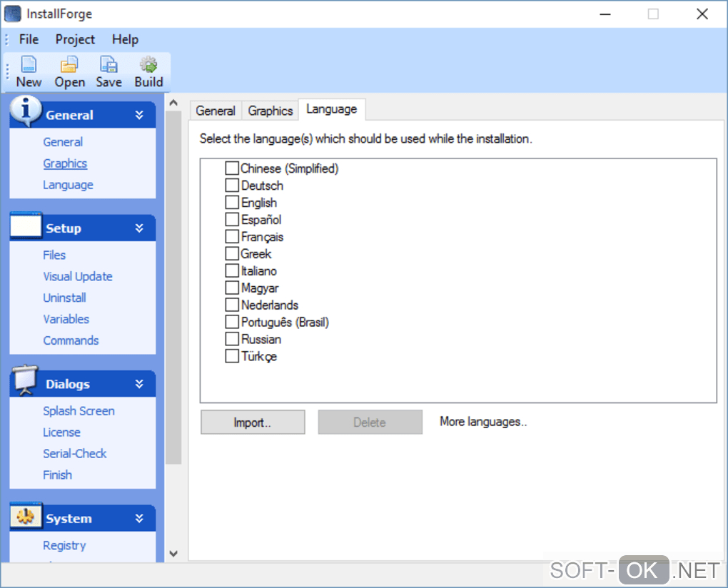Screen dimensions: 728x588
Task: Open Finish dialog settings
Action: coord(58,475)
